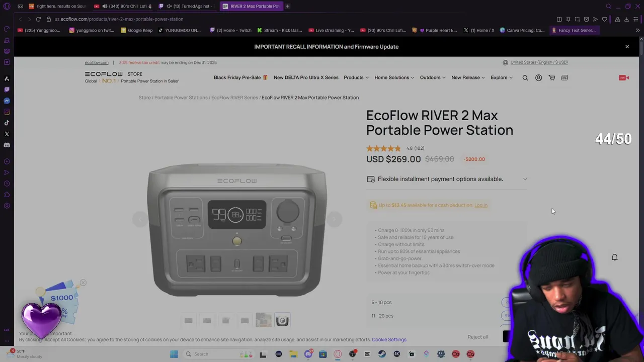Close the $1000 promo popup
644x362 pixels.
(83, 283)
